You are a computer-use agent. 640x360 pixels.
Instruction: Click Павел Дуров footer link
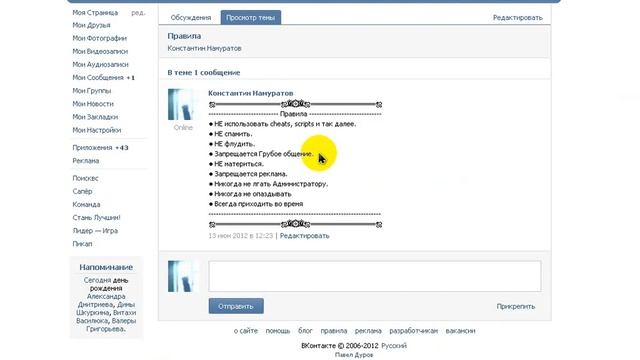[x=354, y=355]
